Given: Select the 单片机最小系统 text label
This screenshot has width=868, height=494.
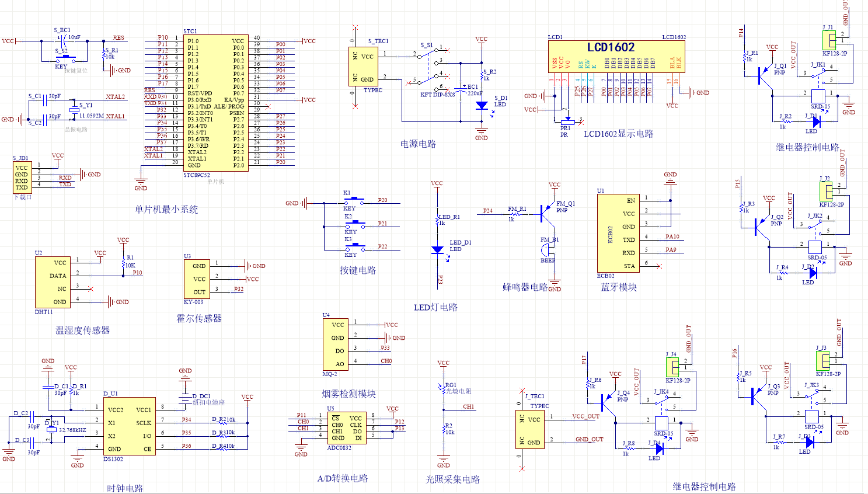Looking at the screenshot, I should pyautogui.click(x=166, y=209).
